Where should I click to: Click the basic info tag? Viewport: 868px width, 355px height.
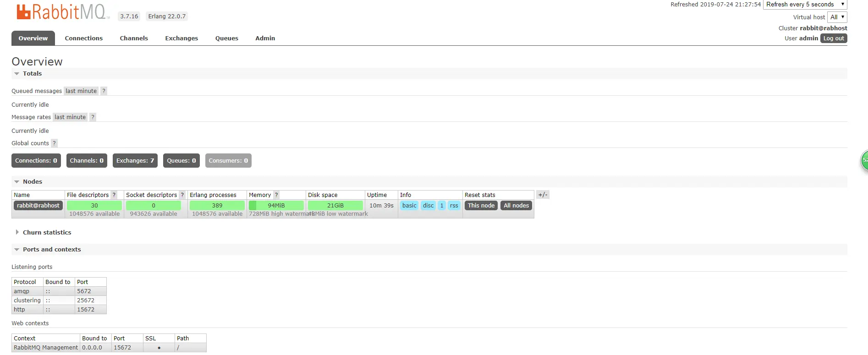(x=409, y=205)
